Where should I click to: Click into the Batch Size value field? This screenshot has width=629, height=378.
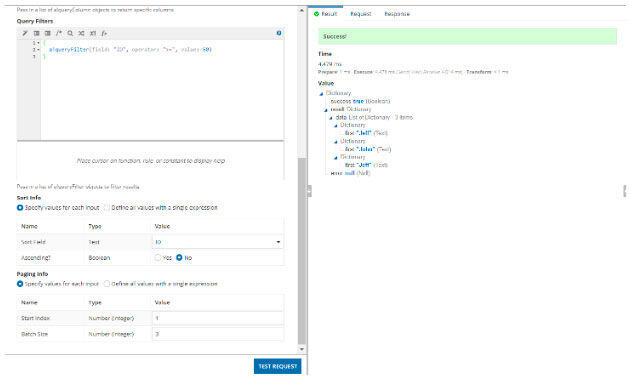pos(218,334)
